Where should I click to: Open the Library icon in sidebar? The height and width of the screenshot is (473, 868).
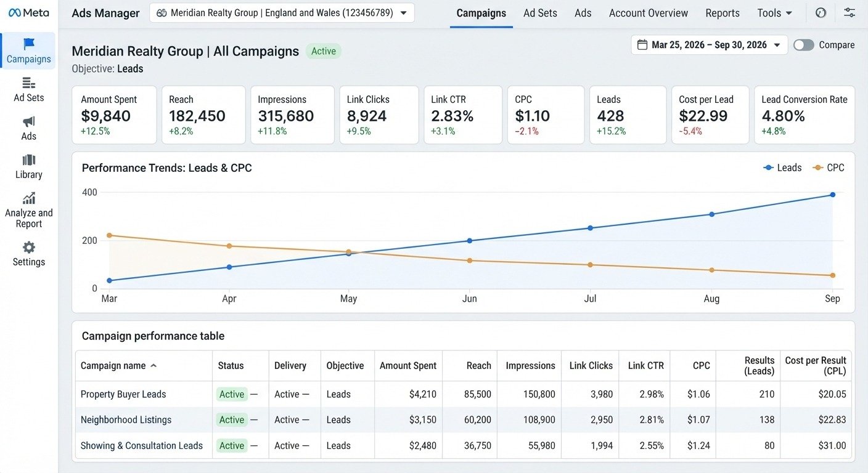(x=29, y=160)
